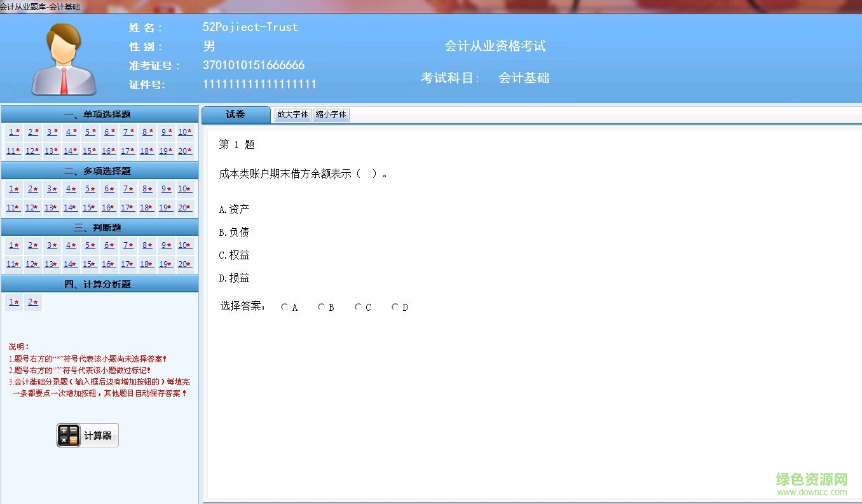The height and width of the screenshot is (504, 862).
Task: Click option text C.权益 in the question
Action: click(x=234, y=254)
